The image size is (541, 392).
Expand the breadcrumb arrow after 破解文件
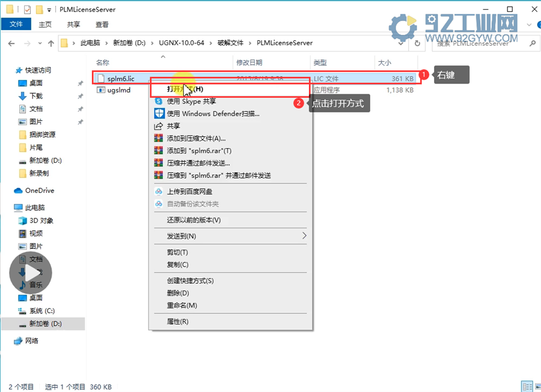tap(249, 43)
